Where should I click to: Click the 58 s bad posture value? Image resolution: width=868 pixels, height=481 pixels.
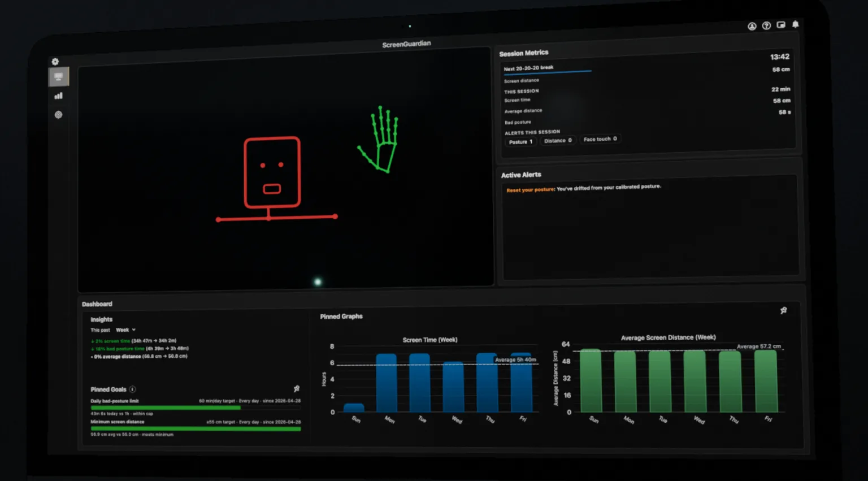click(784, 112)
